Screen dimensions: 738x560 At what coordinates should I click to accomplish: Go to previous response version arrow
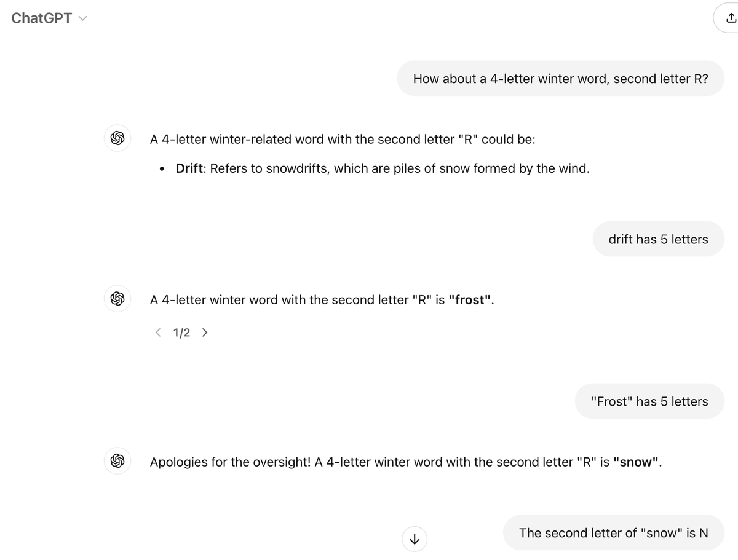tap(159, 333)
